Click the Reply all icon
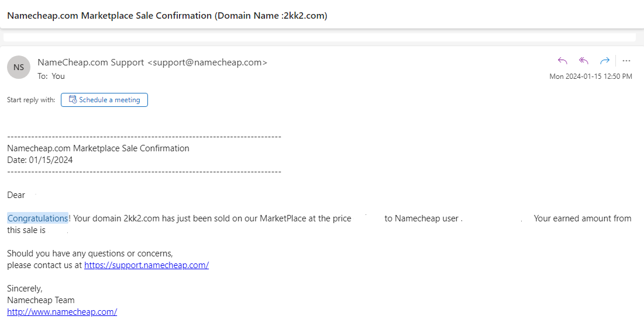This screenshot has width=644, height=323. (x=584, y=61)
